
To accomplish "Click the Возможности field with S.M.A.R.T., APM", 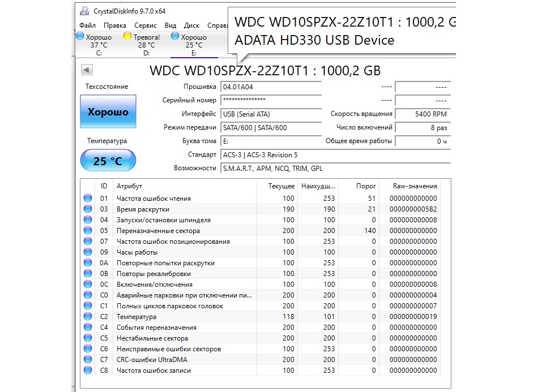I will coord(335,168).
